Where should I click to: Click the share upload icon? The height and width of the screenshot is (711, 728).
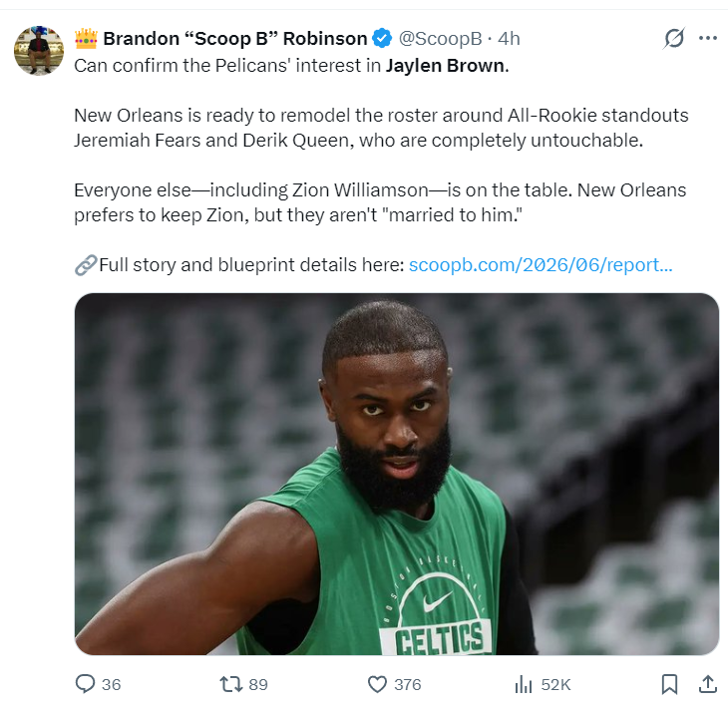(708, 684)
